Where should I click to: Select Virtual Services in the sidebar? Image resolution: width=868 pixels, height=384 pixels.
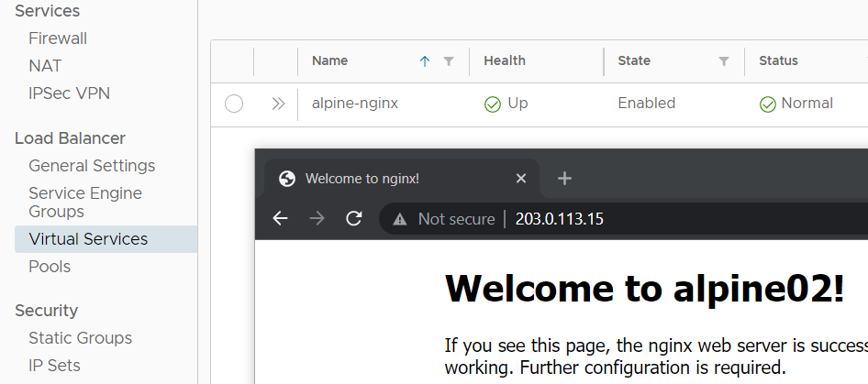[106, 239]
